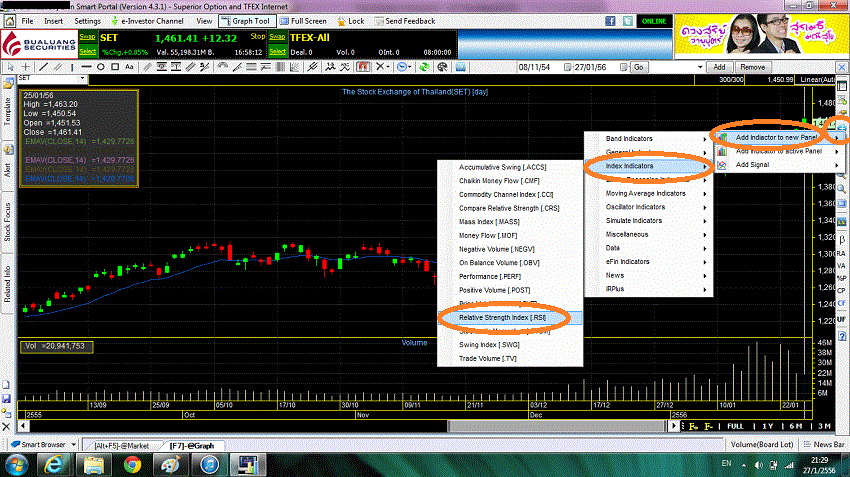
Task: Open the View menu
Action: point(204,21)
